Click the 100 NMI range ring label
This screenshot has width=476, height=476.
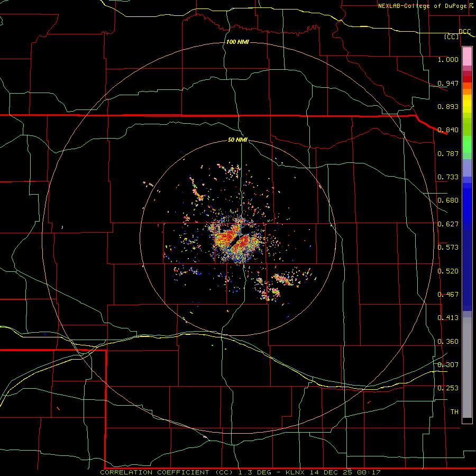coord(237,42)
